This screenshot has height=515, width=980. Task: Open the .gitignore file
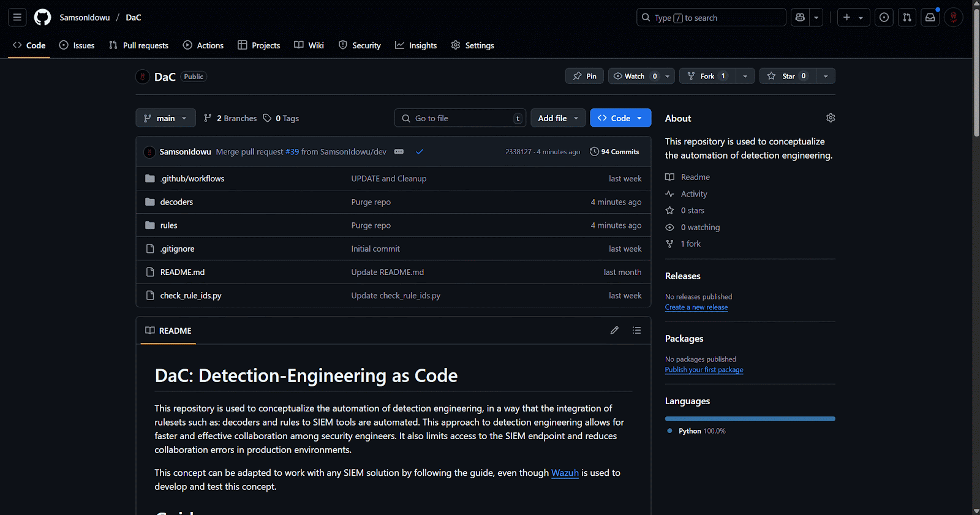click(178, 249)
